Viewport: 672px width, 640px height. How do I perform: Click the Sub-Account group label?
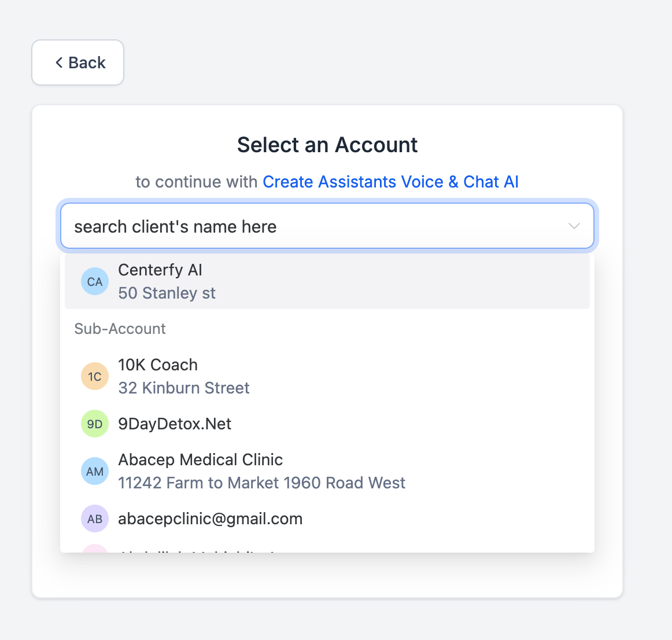[120, 329]
